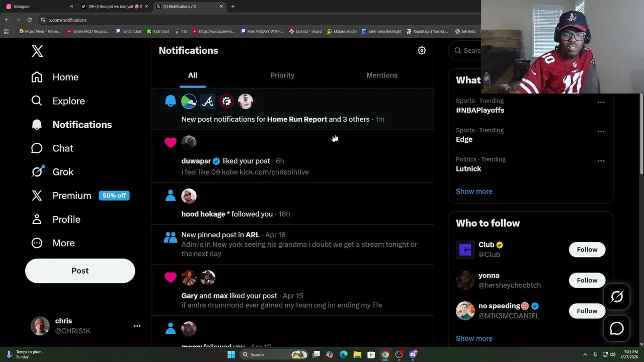Open floating chat bubble button
This screenshot has height=362, width=644.
pos(617,328)
